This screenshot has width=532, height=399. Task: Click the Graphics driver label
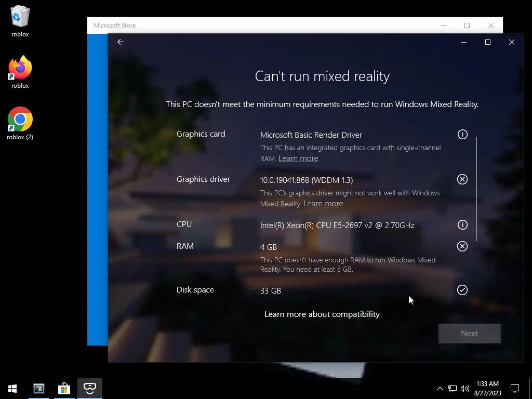tap(203, 179)
